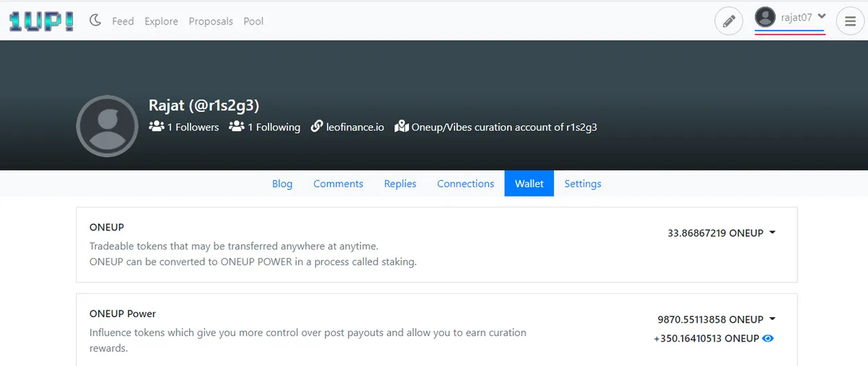
Task: Switch to the Replies tab
Action: [400, 184]
